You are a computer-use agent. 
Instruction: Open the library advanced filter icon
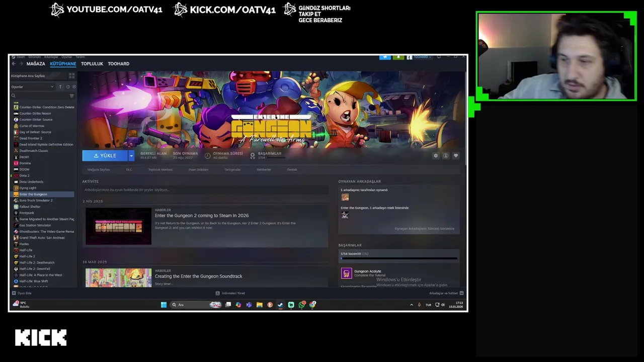coord(71,96)
